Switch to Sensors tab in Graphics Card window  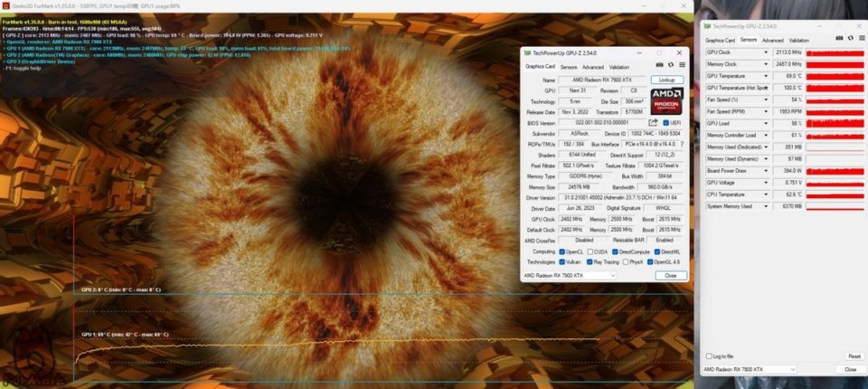569,67
